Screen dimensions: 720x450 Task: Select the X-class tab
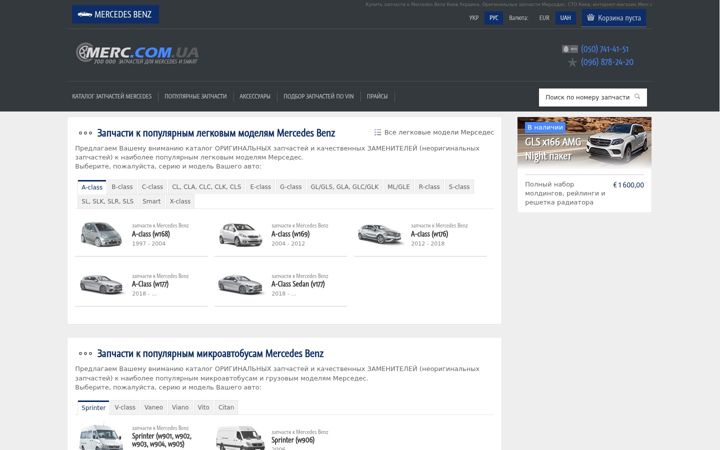(180, 202)
